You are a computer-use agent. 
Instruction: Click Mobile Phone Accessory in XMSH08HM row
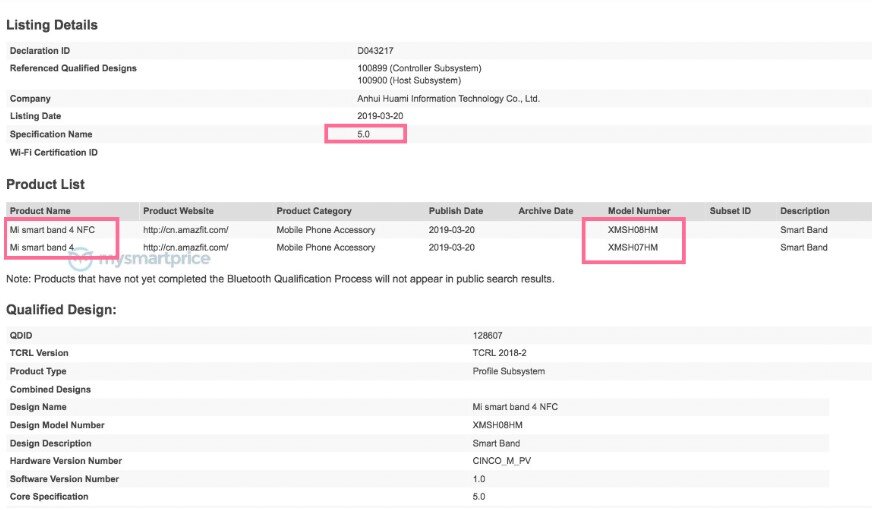(326, 230)
